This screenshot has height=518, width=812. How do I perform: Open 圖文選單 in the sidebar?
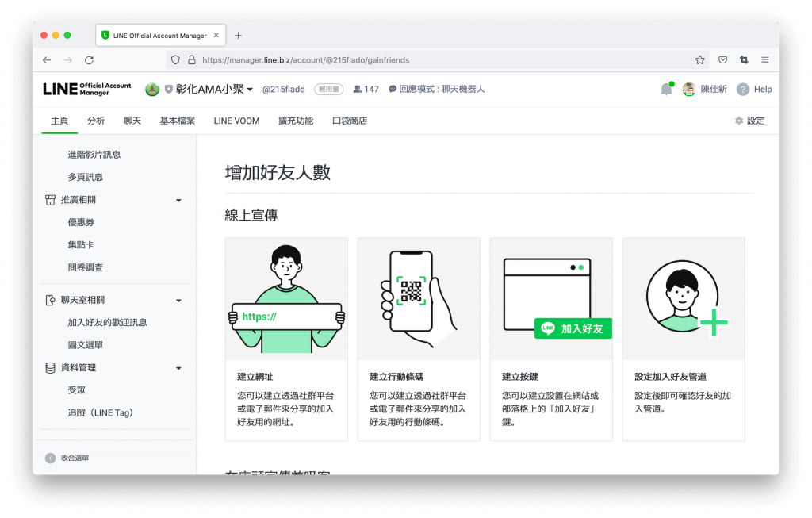[x=86, y=345]
